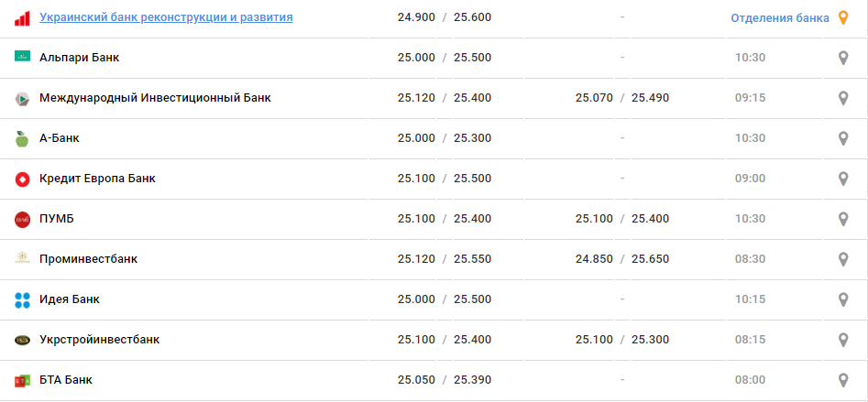Click the Кредит Европа Банк red logo
The width and height of the screenshot is (868, 402).
point(22,179)
